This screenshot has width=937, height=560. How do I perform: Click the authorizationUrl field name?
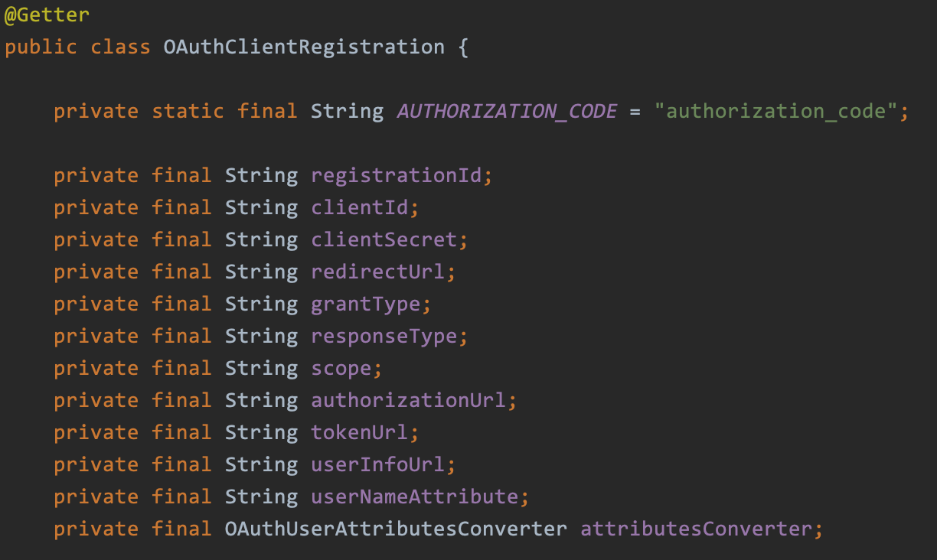tap(409, 401)
